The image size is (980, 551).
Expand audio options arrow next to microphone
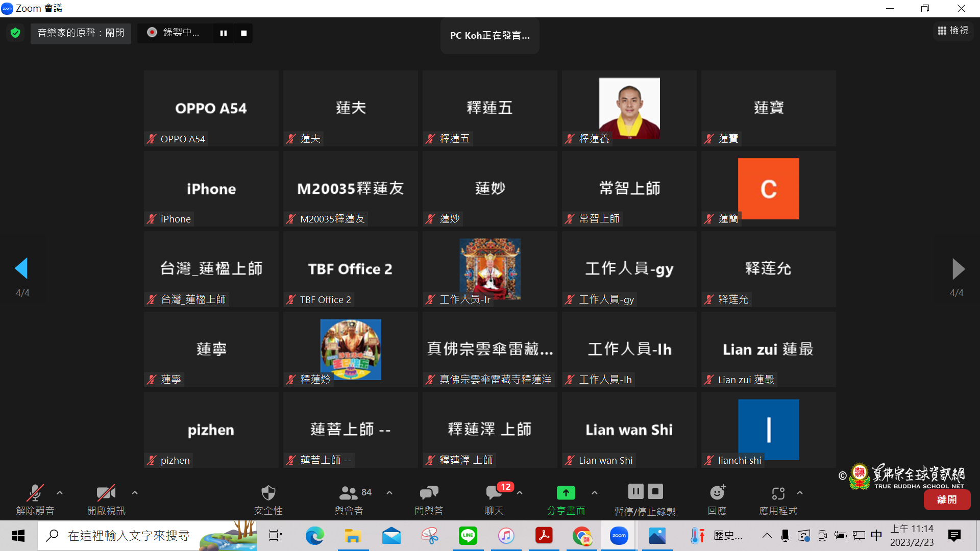(60, 493)
